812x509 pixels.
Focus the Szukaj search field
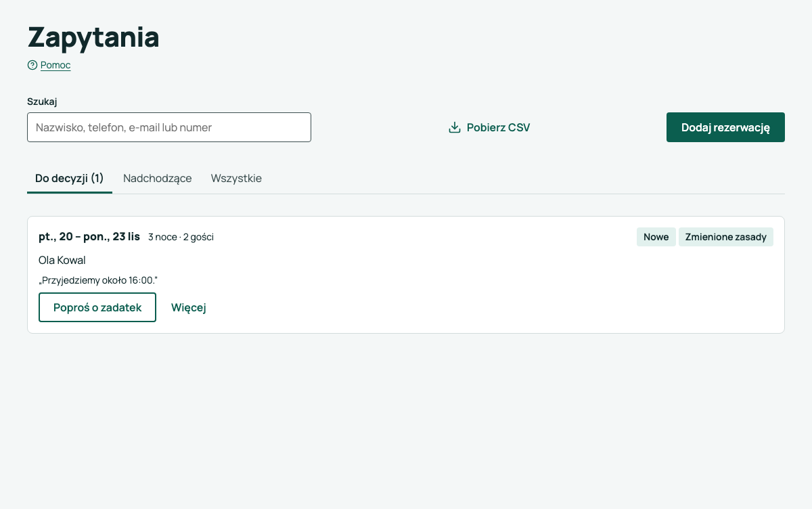click(x=169, y=127)
